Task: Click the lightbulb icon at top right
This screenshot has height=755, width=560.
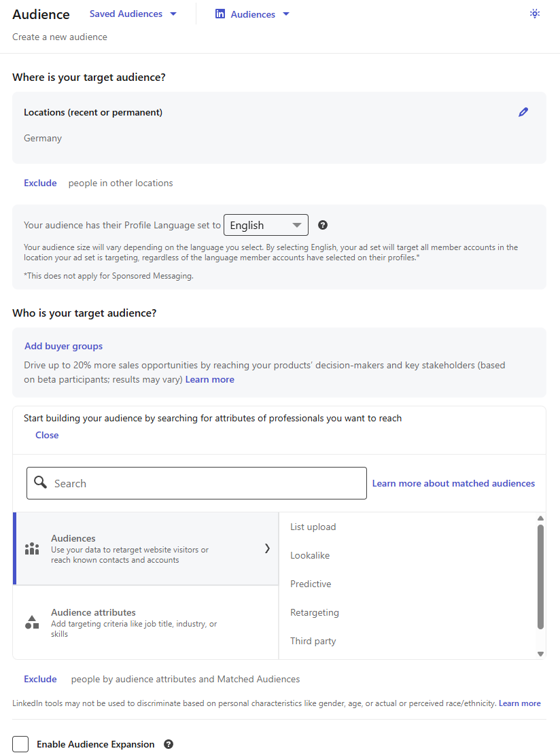Action: [x=535, y=14]
